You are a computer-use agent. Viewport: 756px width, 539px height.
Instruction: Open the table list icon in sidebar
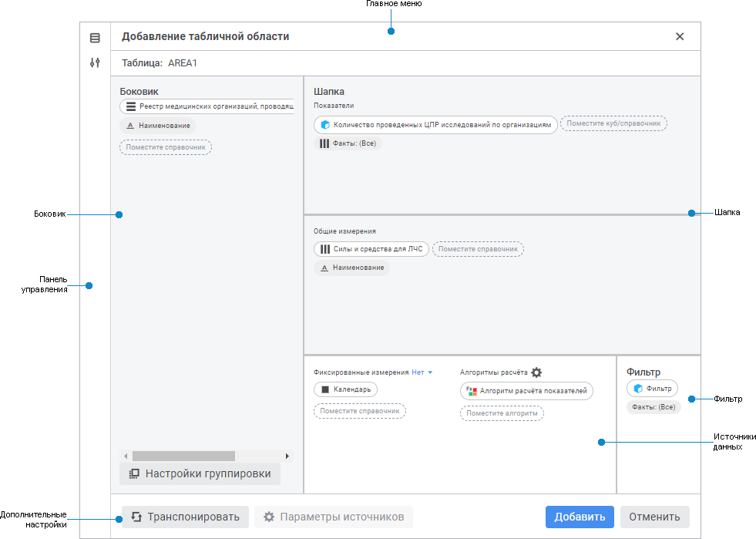[95, 38]
